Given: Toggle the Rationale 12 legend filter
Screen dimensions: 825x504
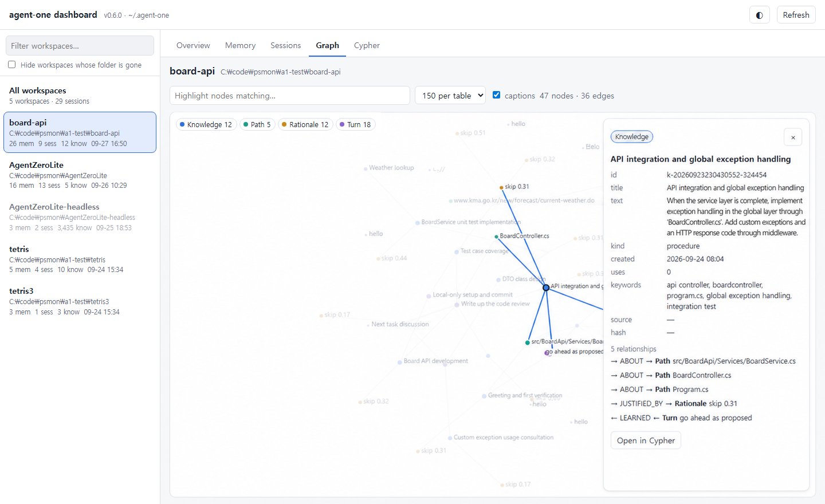Looking at the screenshot, I should point(305,124).
